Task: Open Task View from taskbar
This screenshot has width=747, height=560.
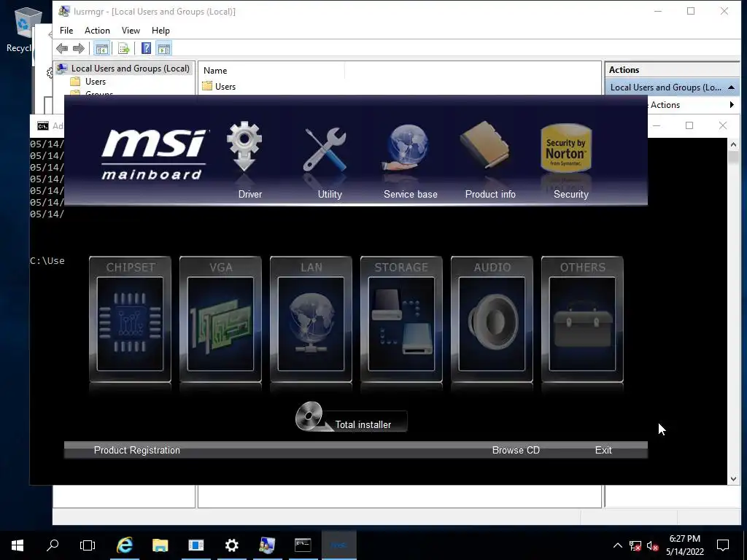Action: 88,545
